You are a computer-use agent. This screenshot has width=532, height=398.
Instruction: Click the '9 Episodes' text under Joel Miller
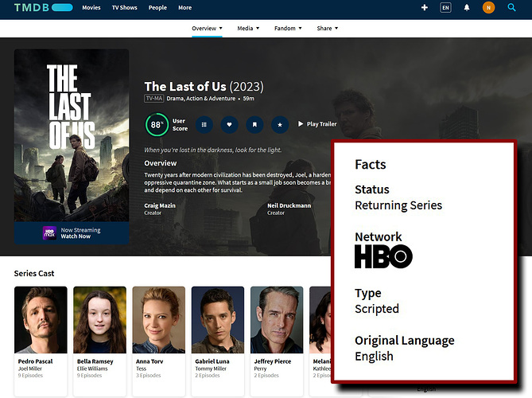30,375
